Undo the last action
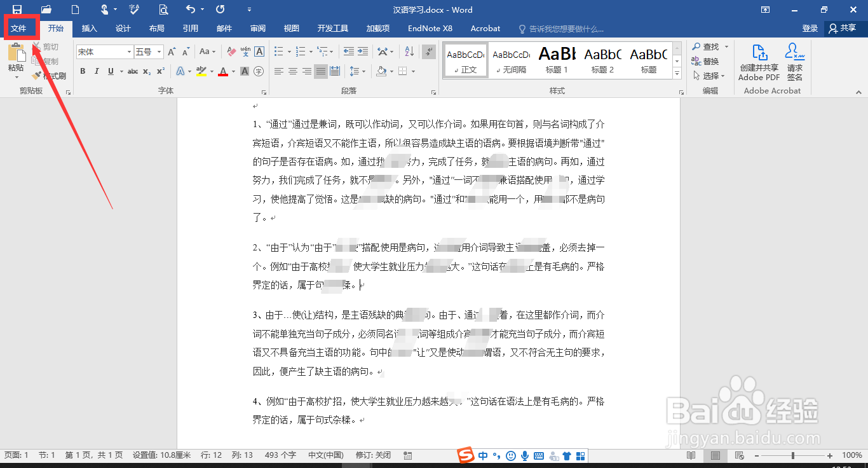Viewport: 868px width, 468px height. [x=191, y=10]
